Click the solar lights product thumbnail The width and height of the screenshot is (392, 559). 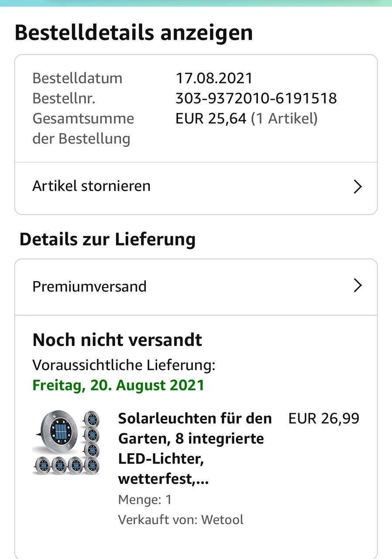tap(66, 442)
